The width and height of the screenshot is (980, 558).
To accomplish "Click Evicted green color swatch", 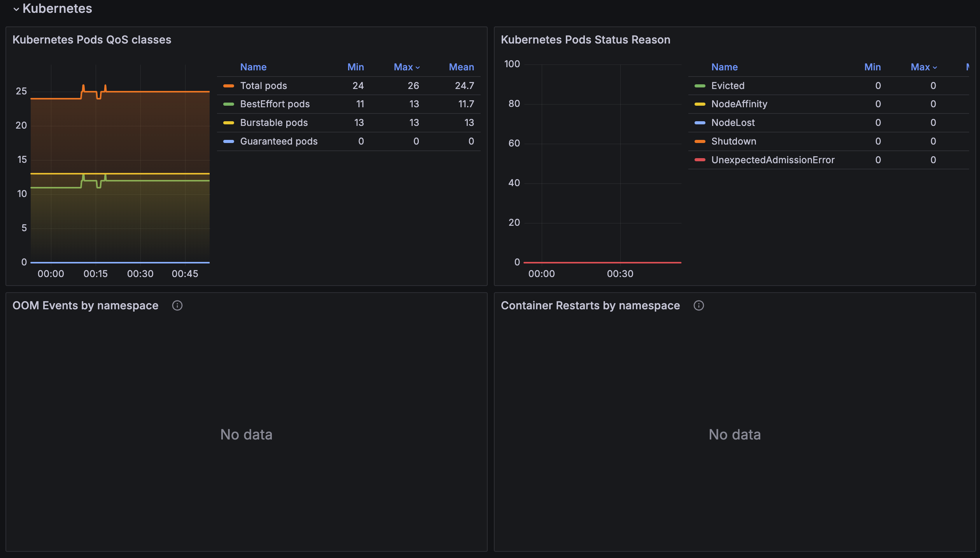I will click(x=700, y=85).
